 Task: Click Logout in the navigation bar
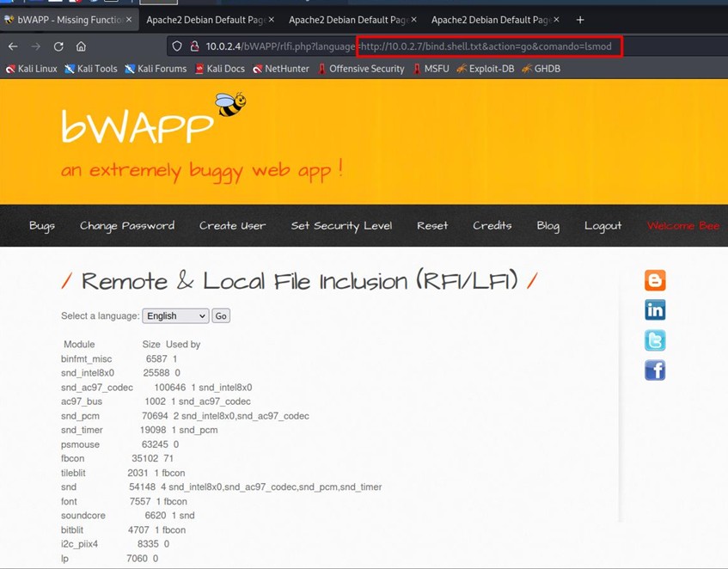point(603,225)
